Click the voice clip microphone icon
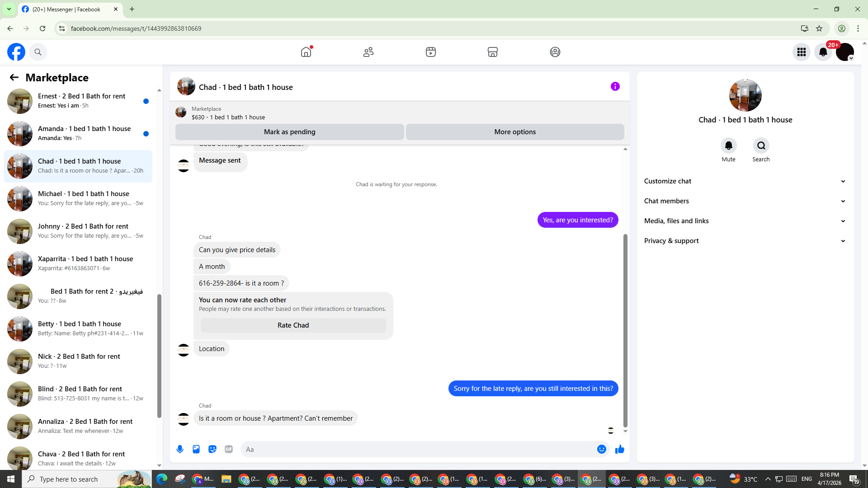 pyautogui.click(x=180, y=449)
